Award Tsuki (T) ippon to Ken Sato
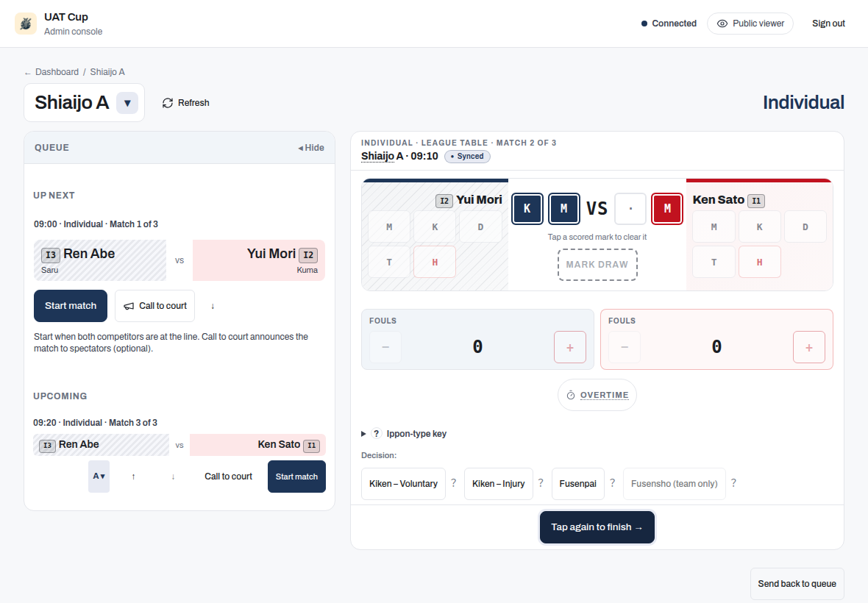The image size is (868, 603). click(714, 263)
